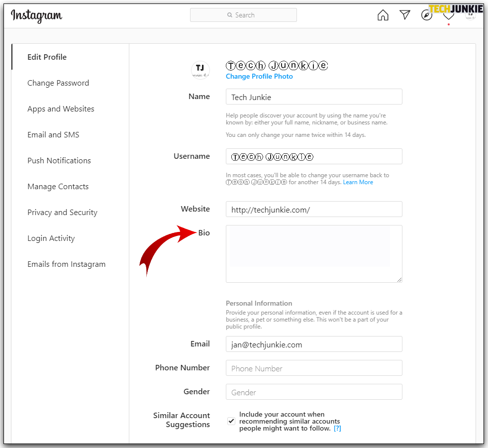Click inside the Bio text box
This screenshot has height=448, width=488.
(314, 254)
